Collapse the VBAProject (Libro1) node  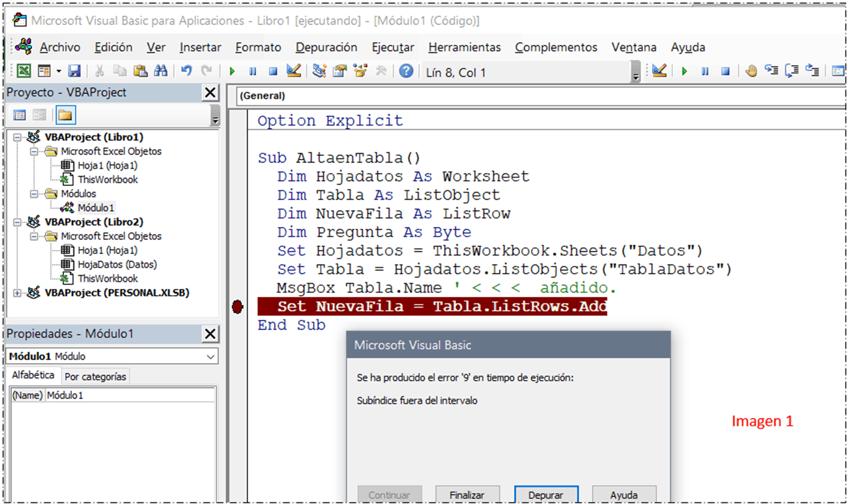[18, 137]
